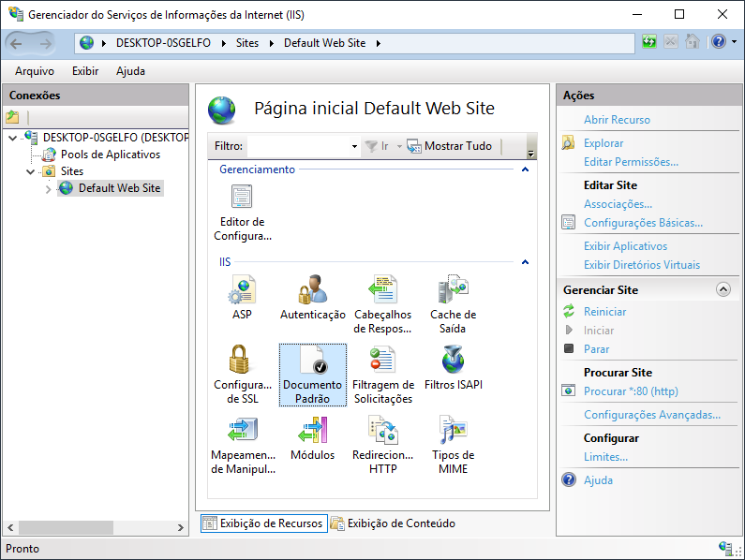745x560 pixels.
Task: Click the Reiniciar site link
Action: tap(604, 312)
